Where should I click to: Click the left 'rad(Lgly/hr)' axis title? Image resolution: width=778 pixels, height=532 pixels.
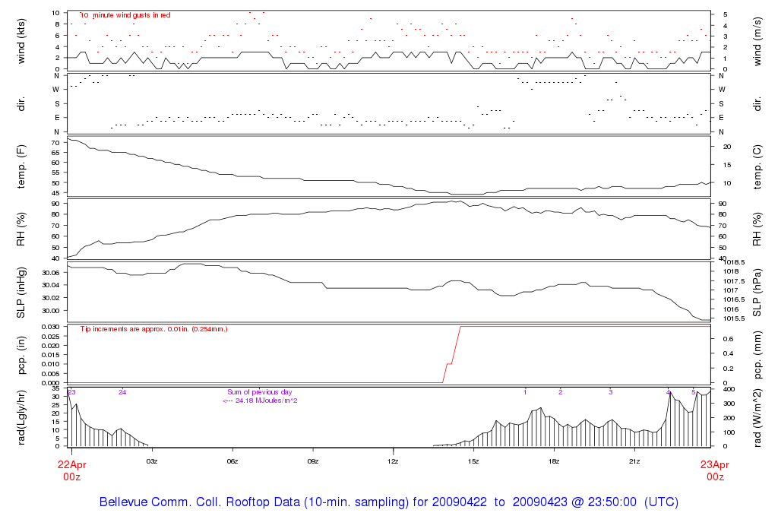(21, 417)
